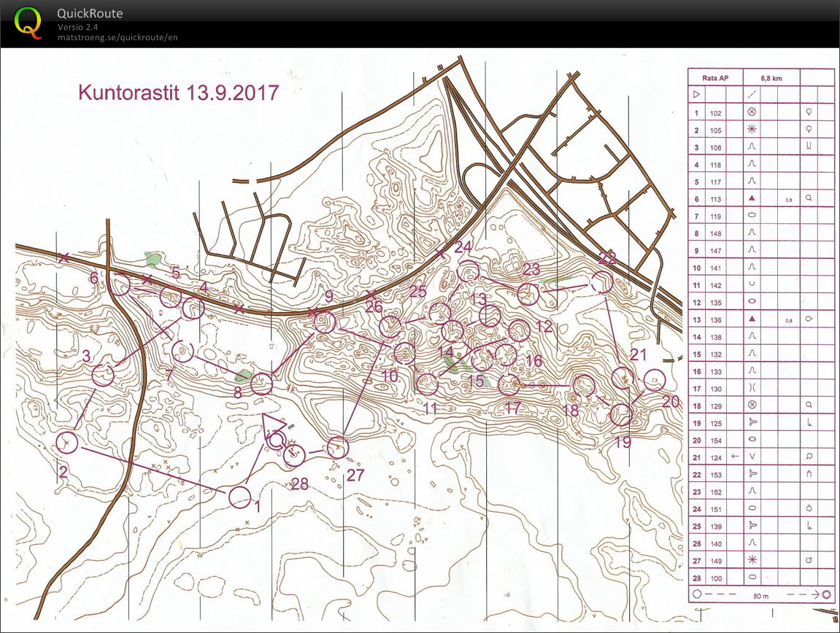
Task: Click the QuickRoute logo icon
Action: [28, 22]
